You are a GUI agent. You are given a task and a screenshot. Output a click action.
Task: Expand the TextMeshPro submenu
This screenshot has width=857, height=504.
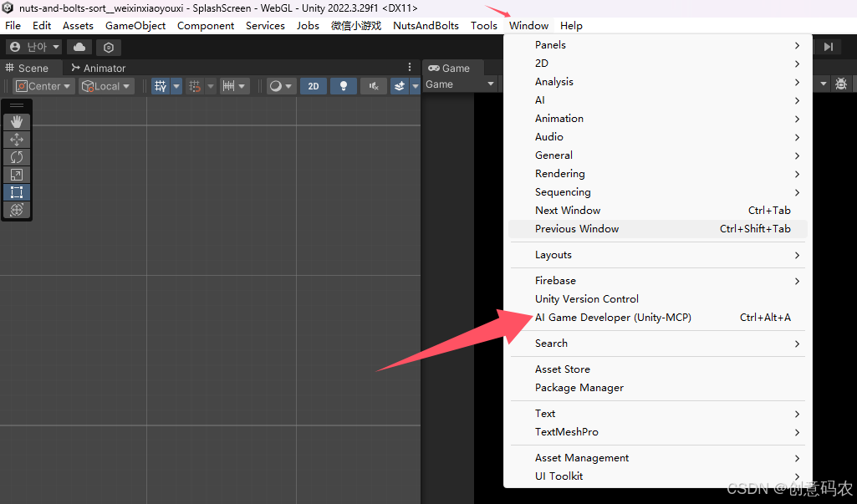(657, 432)
